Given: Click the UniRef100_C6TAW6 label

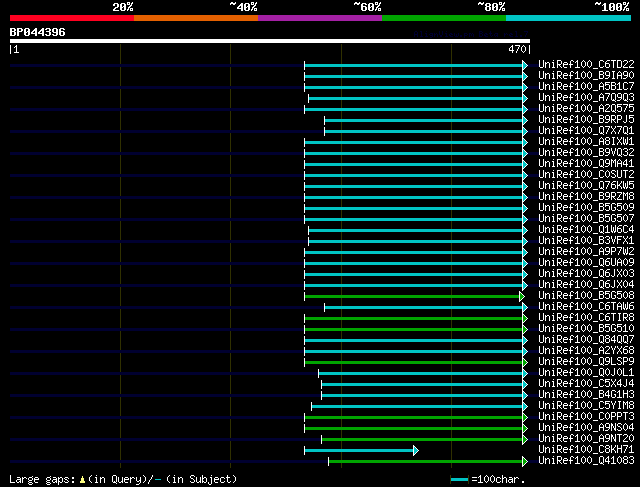Looking at the screenshot, I should tap(586, 307).
